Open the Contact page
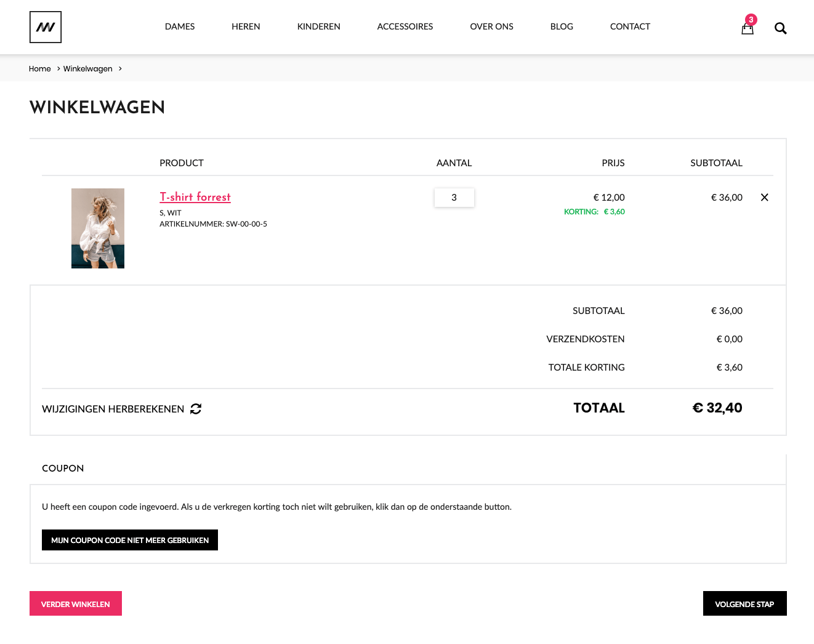Screen dimensions: 814x644 (x=630, y=26)
